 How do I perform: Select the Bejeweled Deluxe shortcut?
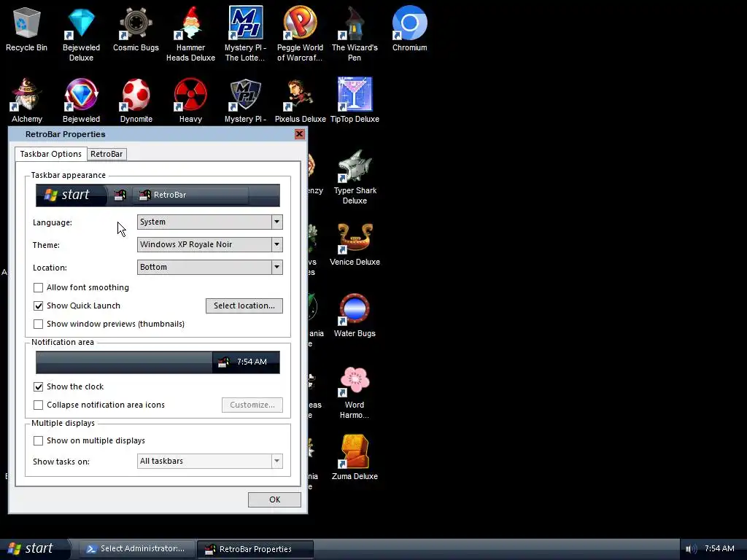(82, 34)
